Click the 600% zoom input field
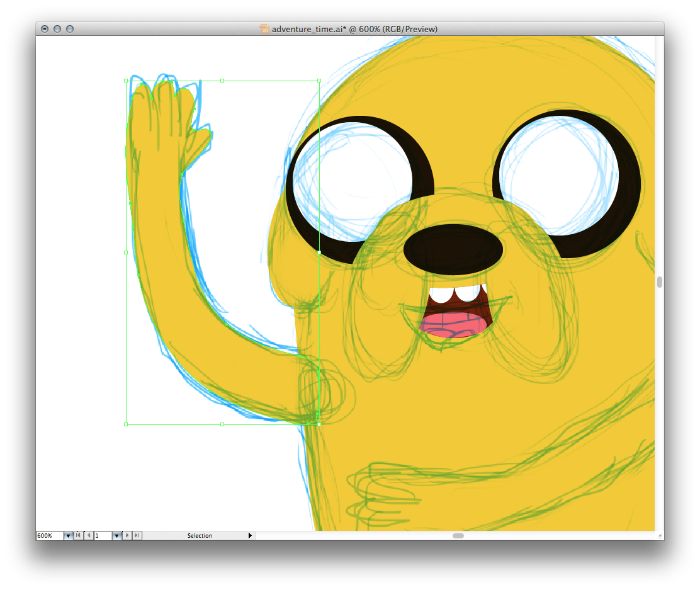The image size is (700, 590). click(49, 536)
